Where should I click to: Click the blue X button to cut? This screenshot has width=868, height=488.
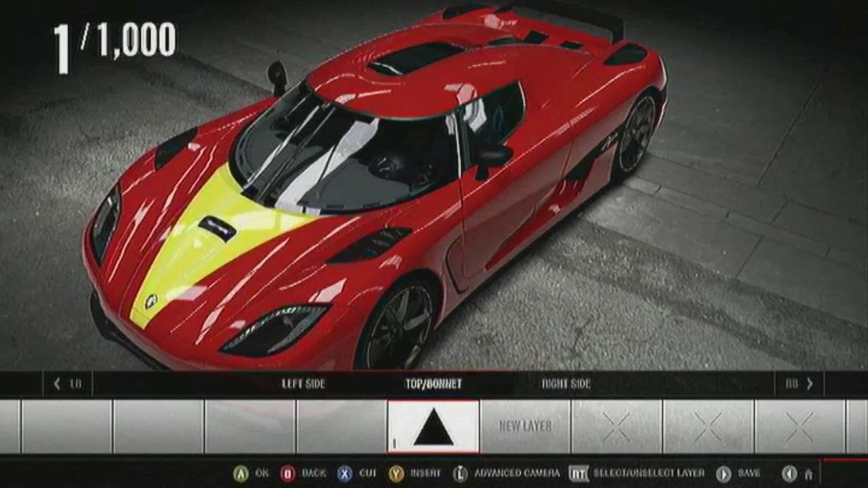pyautogui.click(x=345, y=474)
